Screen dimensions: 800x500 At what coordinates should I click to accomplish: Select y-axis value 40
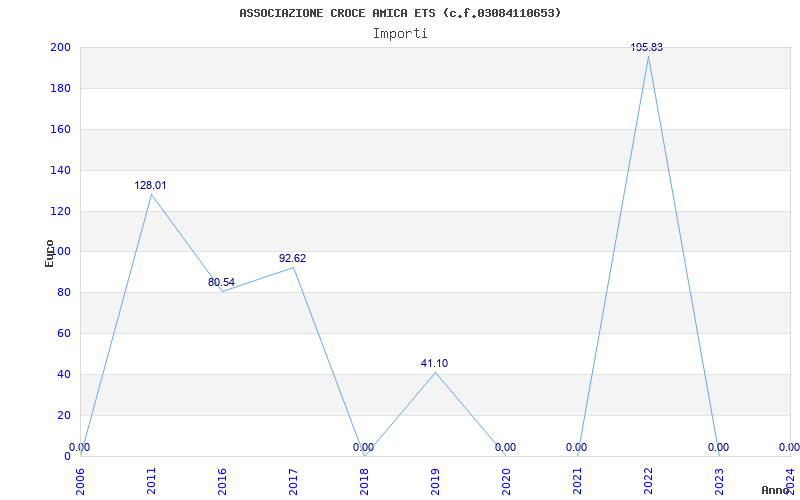(x=63, y=374)
